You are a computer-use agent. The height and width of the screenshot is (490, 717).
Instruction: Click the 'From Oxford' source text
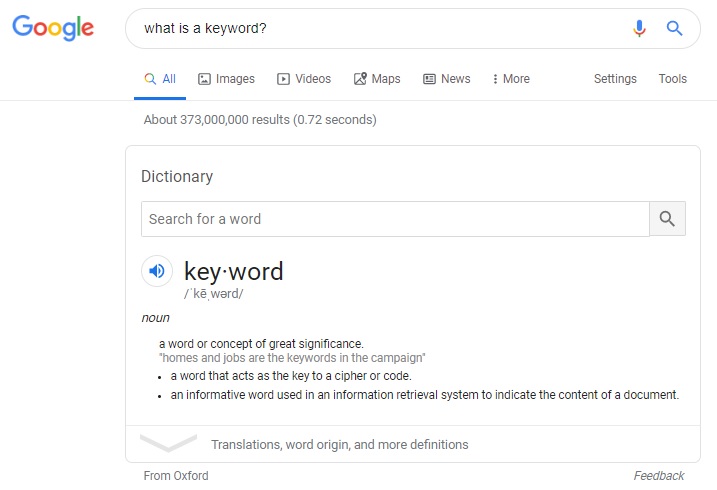pyautogui.click(x=176, y=476)
